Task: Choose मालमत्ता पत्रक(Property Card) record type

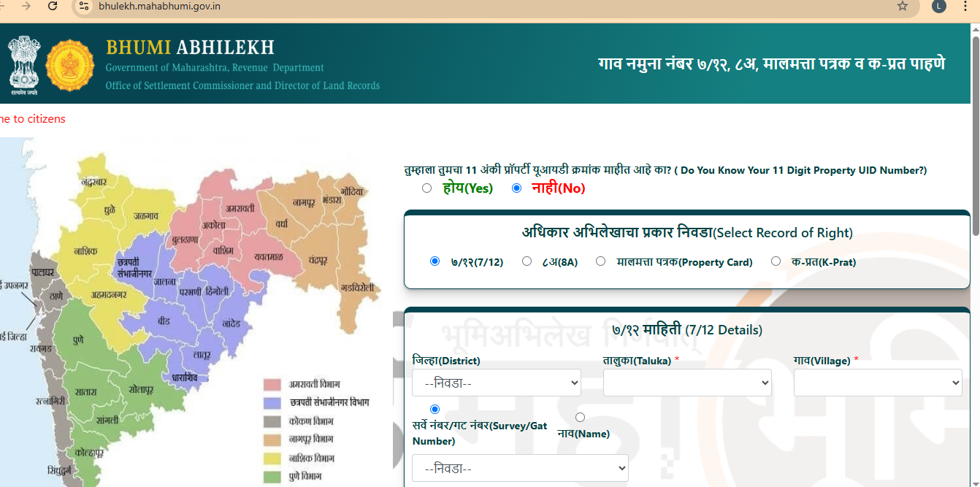Action: [600, 261]
